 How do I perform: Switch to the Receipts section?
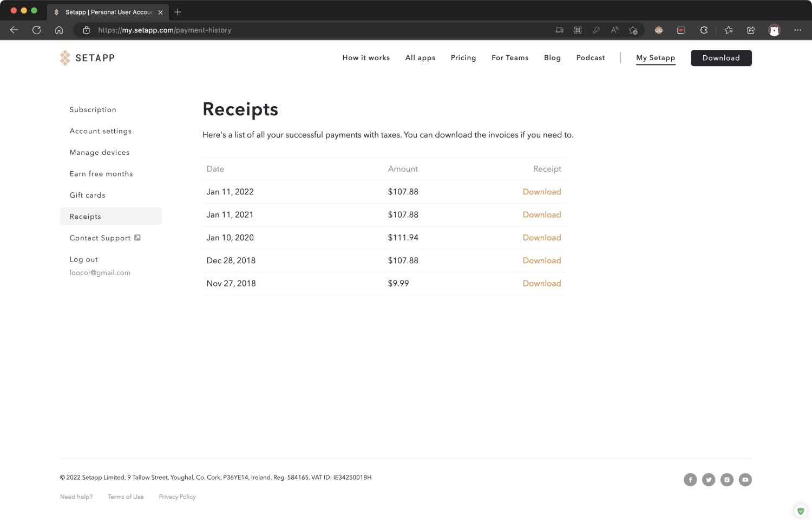point(85,216)
